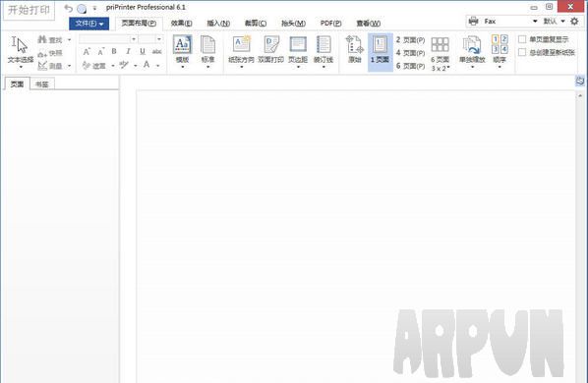Toggle italic formatting I icon

(128, 51)
